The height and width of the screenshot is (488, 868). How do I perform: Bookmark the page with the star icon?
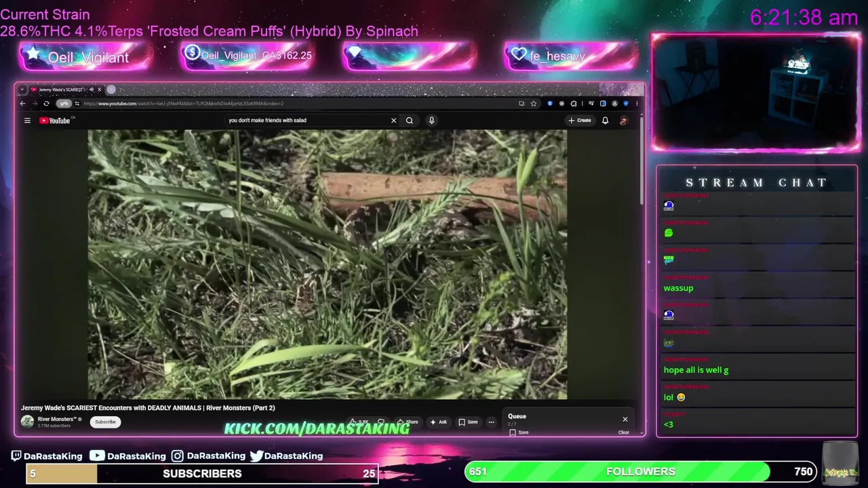tap(534, 104)
